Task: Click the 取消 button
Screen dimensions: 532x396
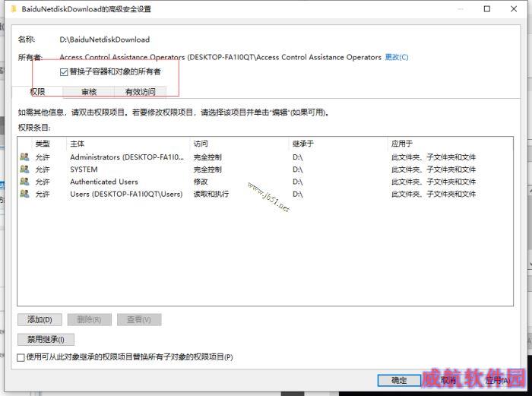Action: [x=448, y=380]
